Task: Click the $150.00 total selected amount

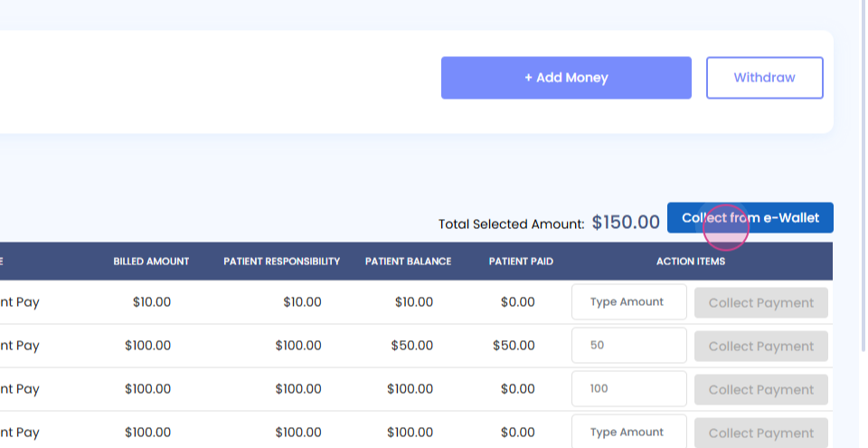Action: [x=626, y=223]
